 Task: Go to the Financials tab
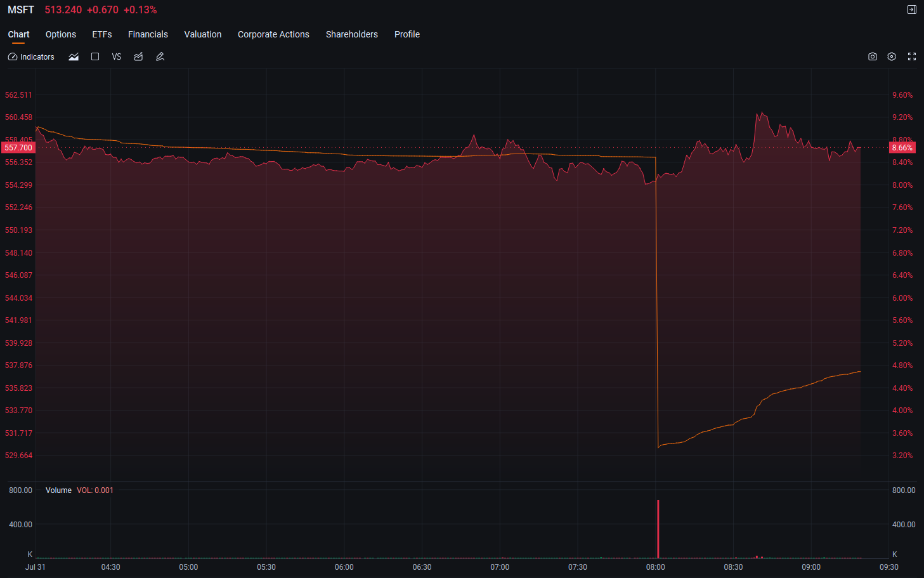click(x=148, y=34)
